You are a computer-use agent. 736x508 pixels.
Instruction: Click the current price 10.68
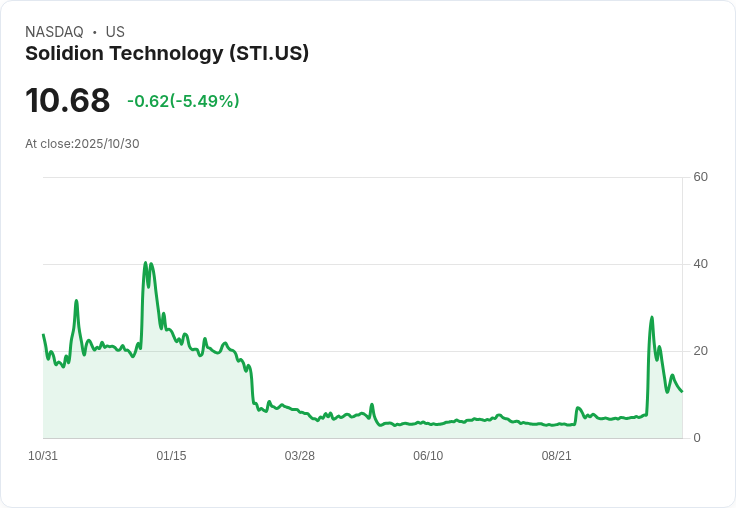(67, 101)
